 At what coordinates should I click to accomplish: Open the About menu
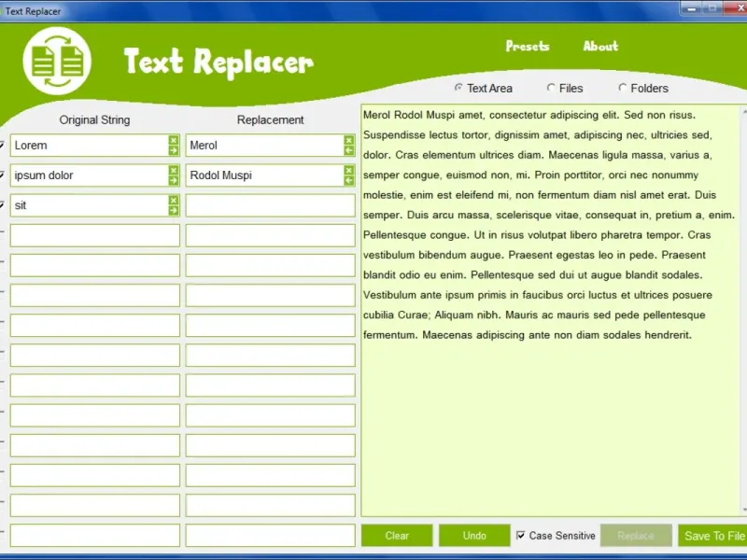600,46
